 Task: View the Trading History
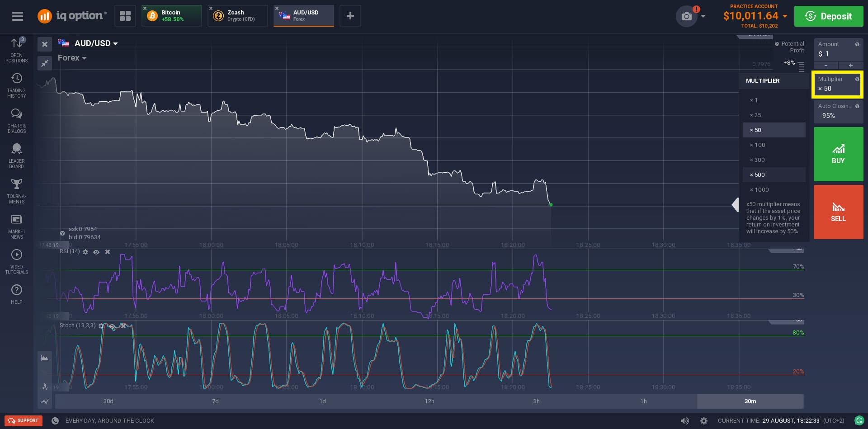(17, 86)
